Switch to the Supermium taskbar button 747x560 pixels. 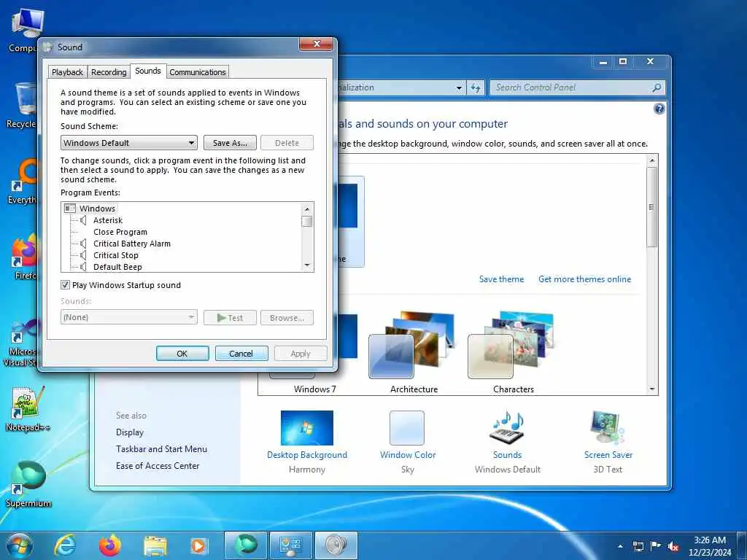[x=246, y=545]
